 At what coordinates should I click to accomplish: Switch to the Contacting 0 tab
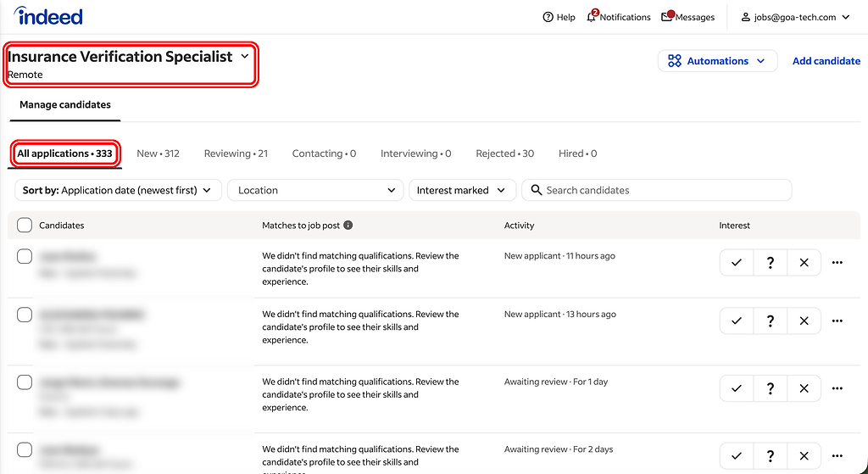(x=324, y=153)
